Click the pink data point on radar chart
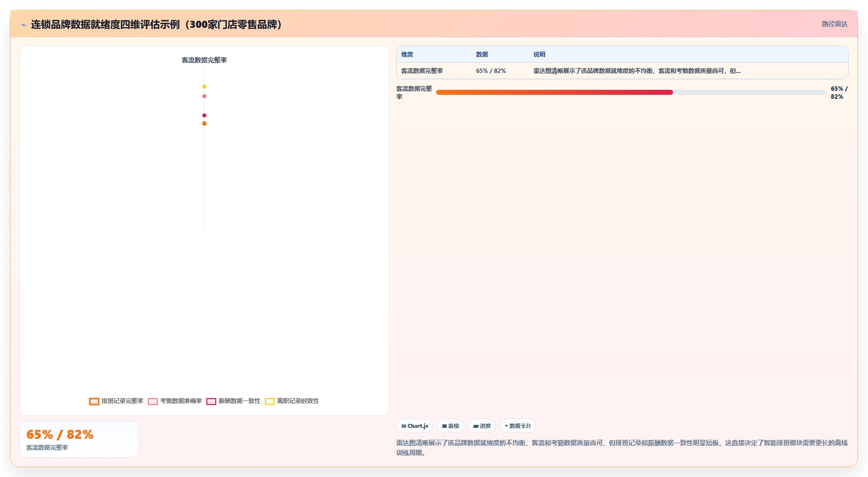The image size is (868, 477). point(204,96)
